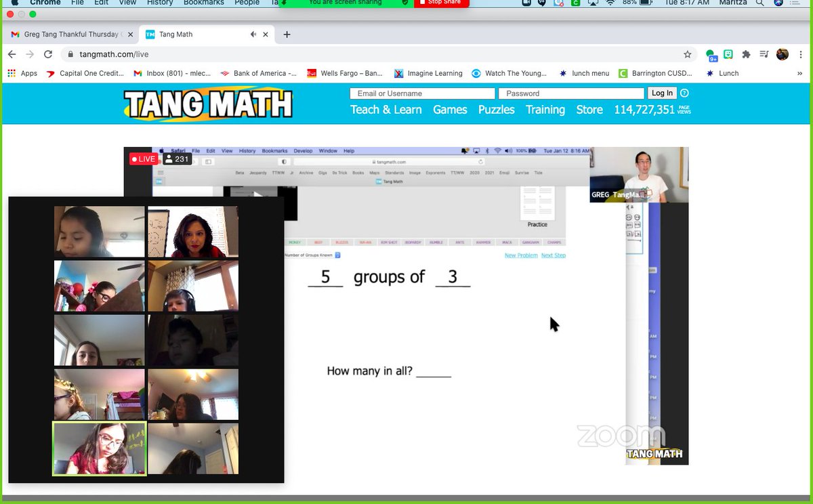
Task: Focus the Email or Username field
Action: coord(422,93)
